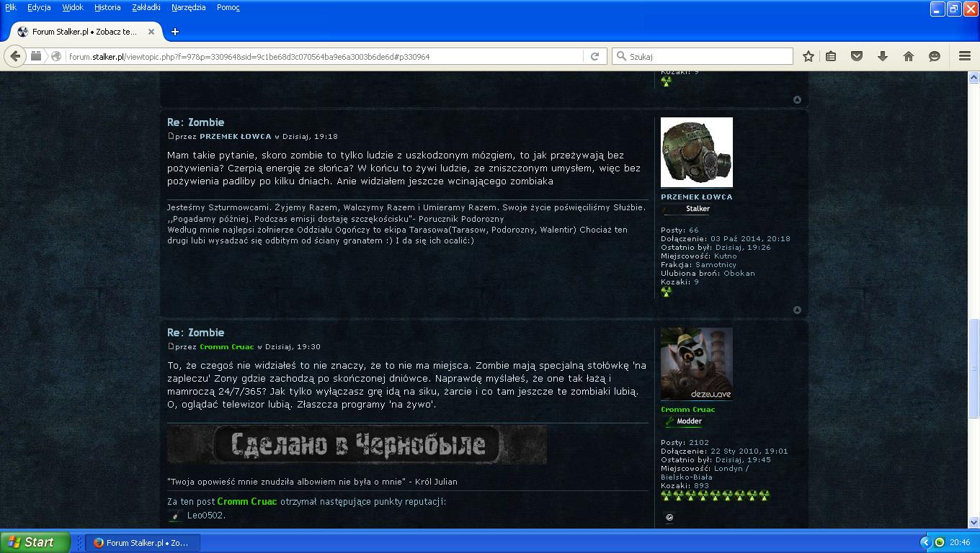
Task: Open first Re: Zombie post title link
Action: [196, 122]
